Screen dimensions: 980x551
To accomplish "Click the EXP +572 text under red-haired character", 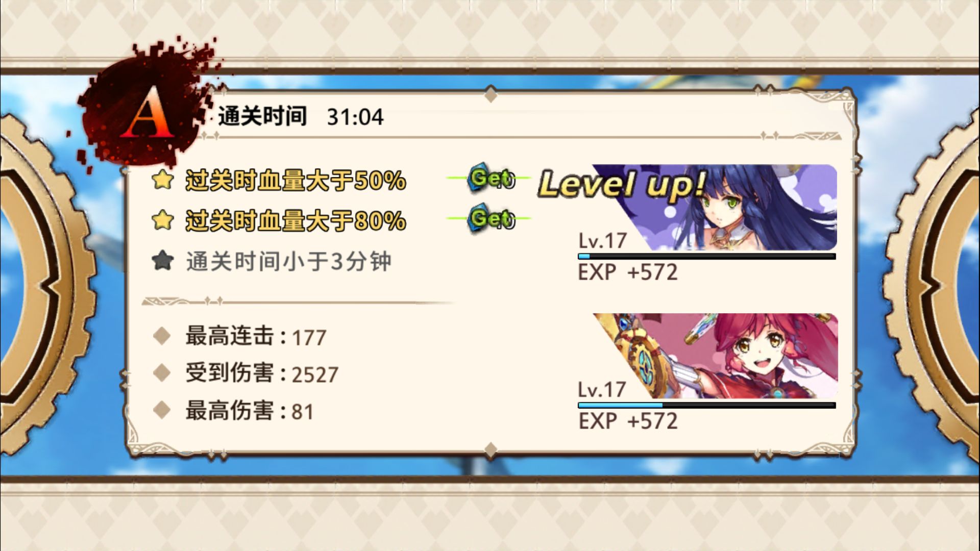I will [628, 421].
